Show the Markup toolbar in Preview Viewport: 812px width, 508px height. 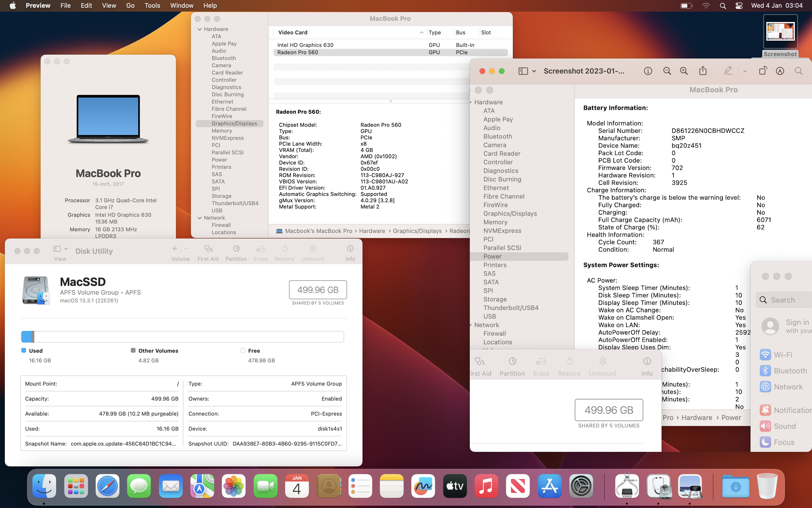pos(780,71)
